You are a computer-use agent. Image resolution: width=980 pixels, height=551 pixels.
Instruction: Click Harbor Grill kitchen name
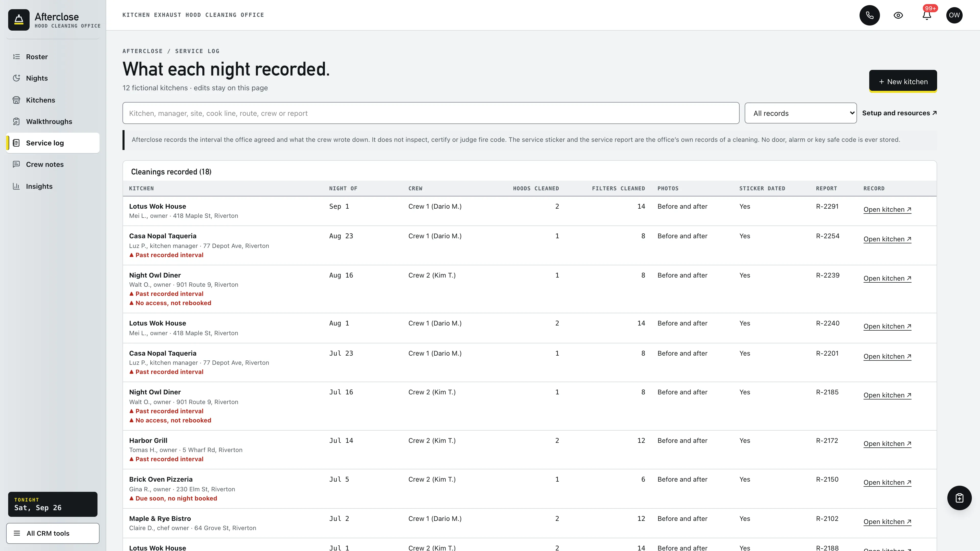click(x=148, y=440)
